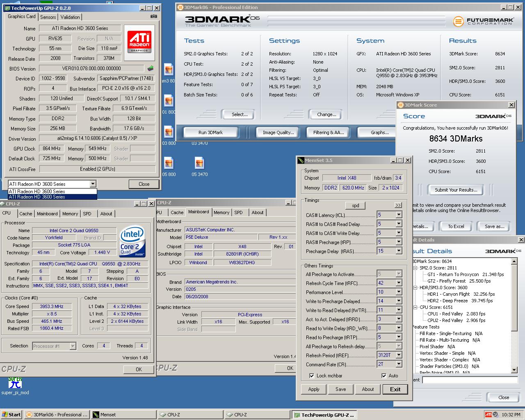
Task: Open the Cache tab in left CPU-Z
Action: point(25,214)
